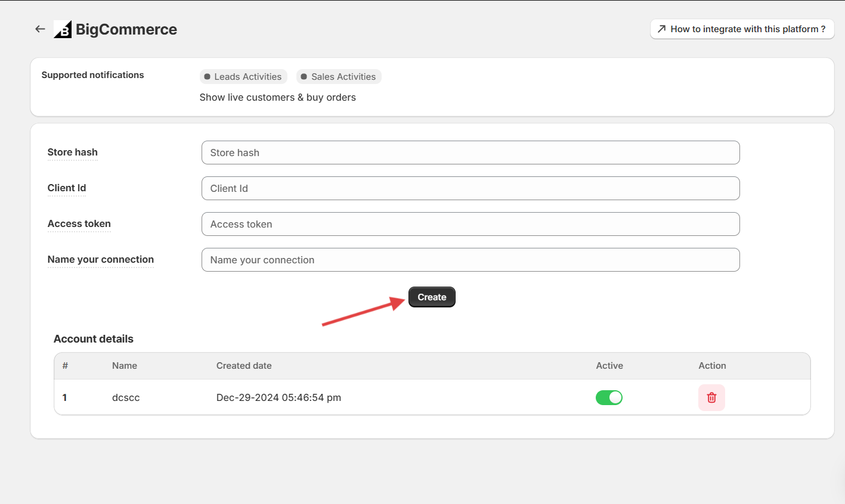Image resolution: width=845 pixels, height=504 pixels.
Task: Click the BigCommerce logo icon
Action: coord(63,29)
